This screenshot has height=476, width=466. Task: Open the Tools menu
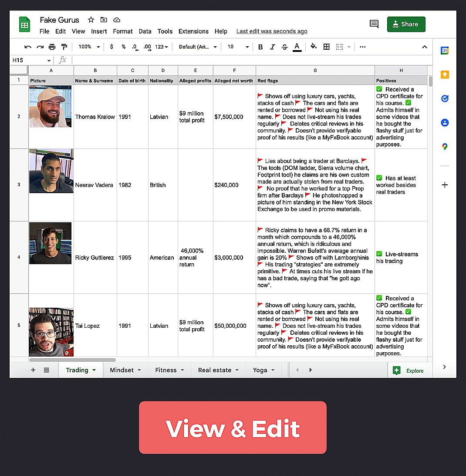[165, 31]
